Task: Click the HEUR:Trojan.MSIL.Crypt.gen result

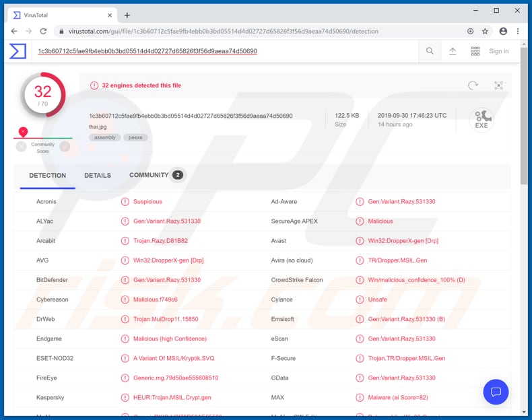Action: (x=172, y=397)
